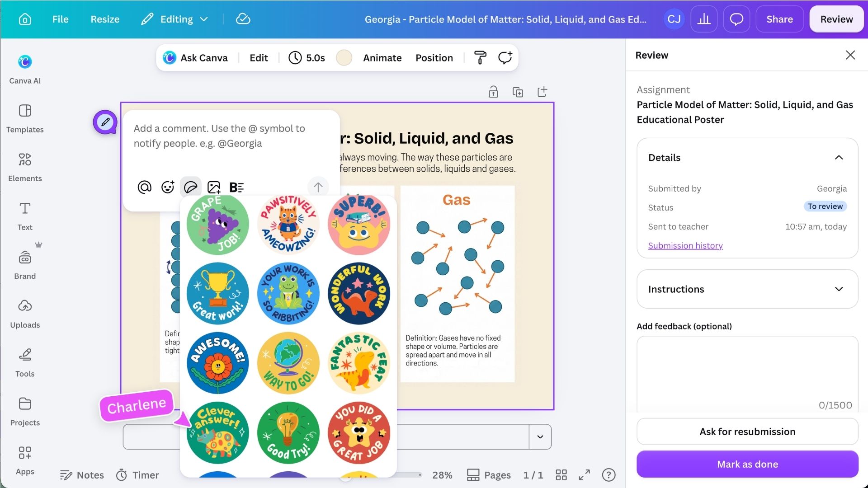868x488 pixels.
Task: Click the Share button
Action: 779,19
